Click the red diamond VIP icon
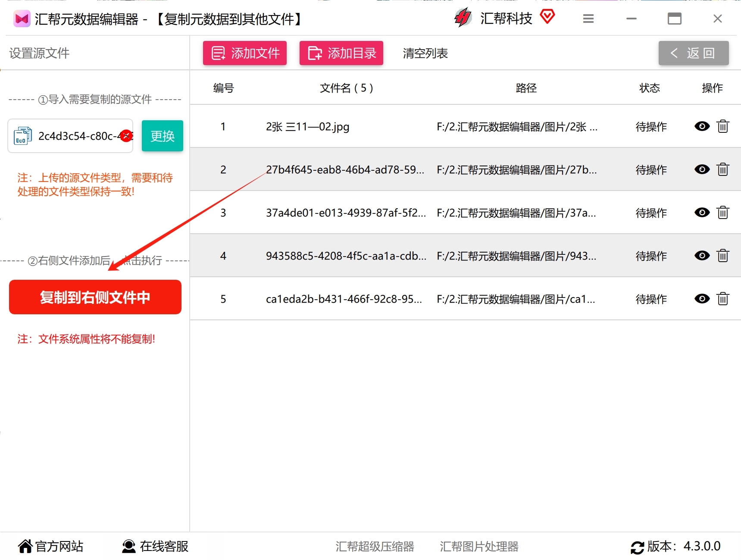Viewport: 741px width, 560px height. (547, 17)
